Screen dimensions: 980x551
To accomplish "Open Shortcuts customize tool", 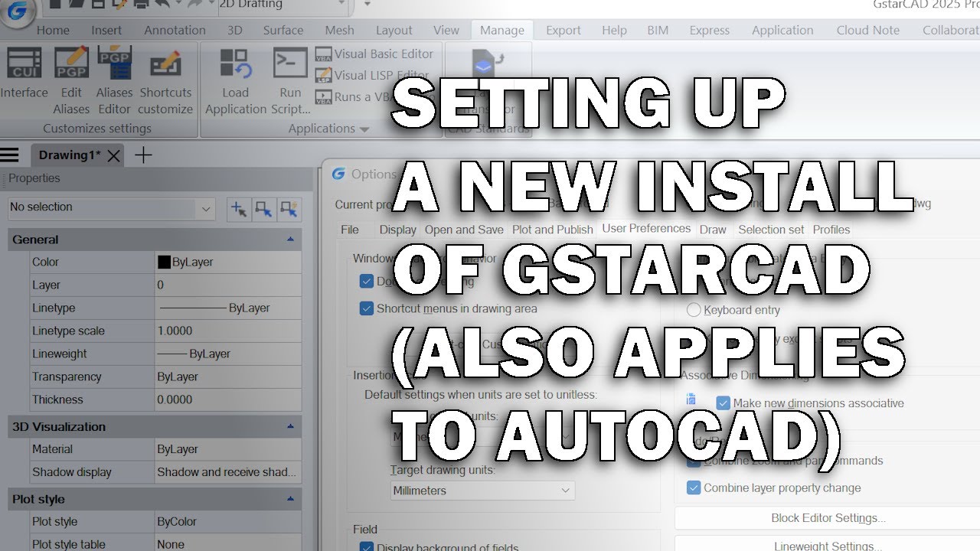I will pyautogui.click(x=165, y=80).
